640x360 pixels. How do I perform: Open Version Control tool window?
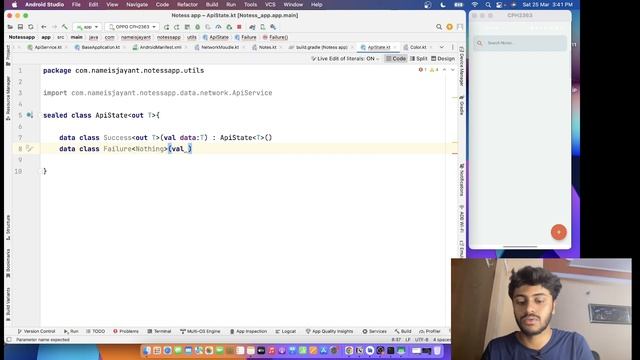36,331
